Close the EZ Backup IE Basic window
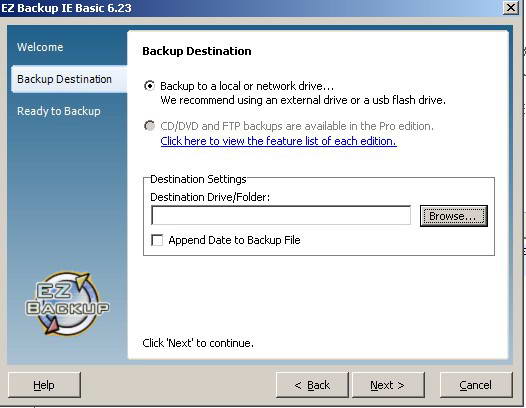 pyautogui.click(x=511, y=7)
